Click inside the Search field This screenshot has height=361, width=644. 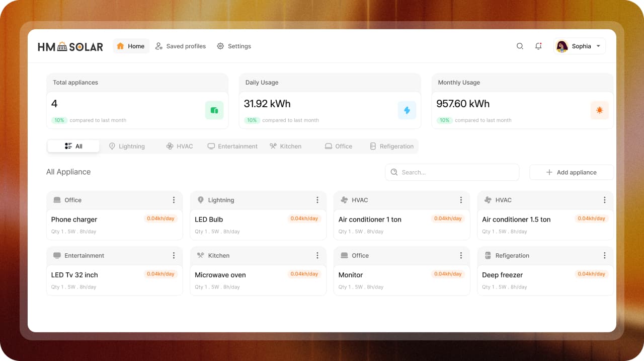pos(451,172)
